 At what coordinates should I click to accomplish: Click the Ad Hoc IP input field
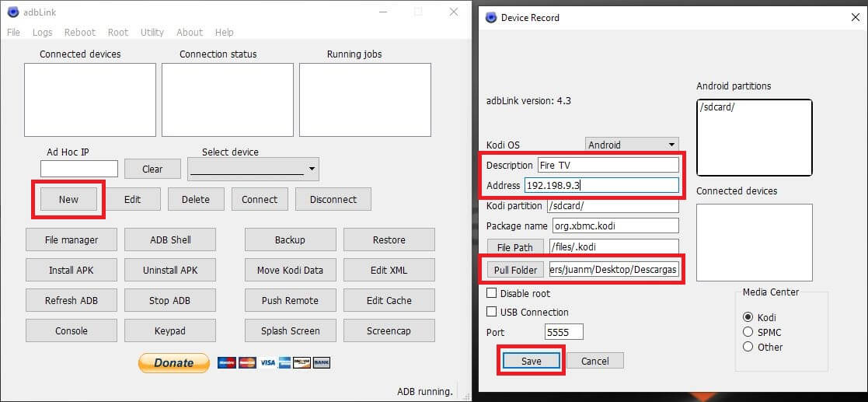coord(79,169)
